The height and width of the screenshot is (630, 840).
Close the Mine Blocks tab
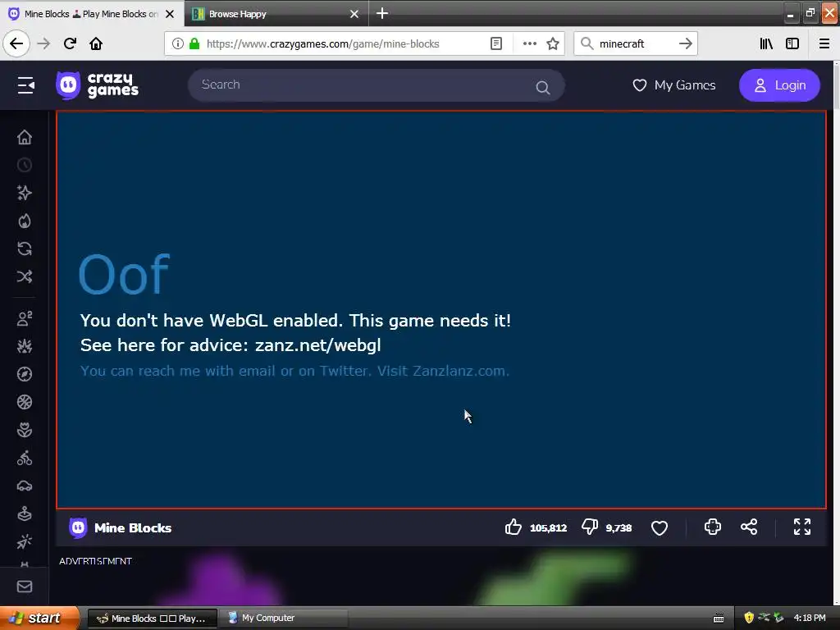pyautogui.click(x=170, y=14)
